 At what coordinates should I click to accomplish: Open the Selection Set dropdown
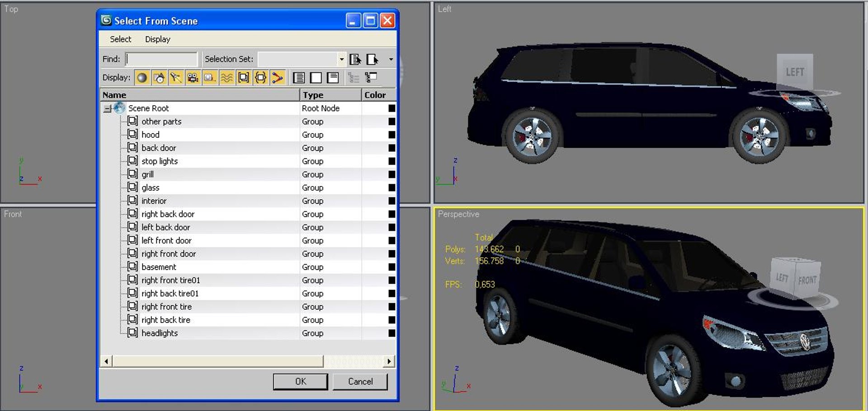pos(341,59)
